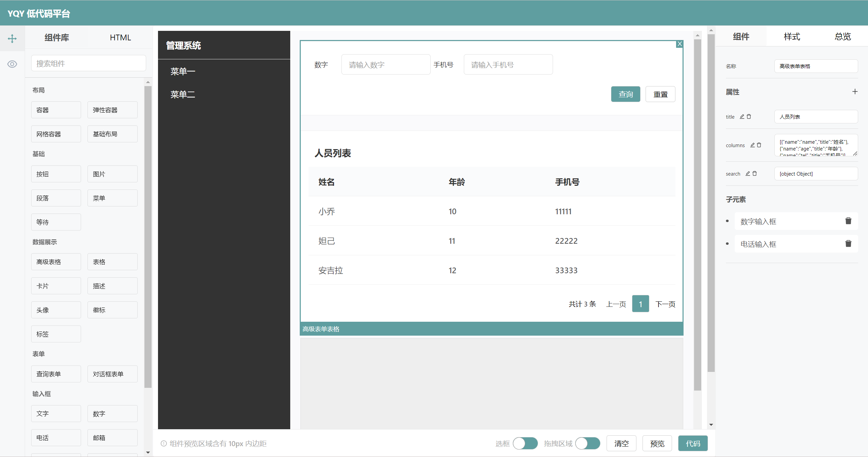
Task: Select 电话输入框 child element row
Action: (796, 244)
